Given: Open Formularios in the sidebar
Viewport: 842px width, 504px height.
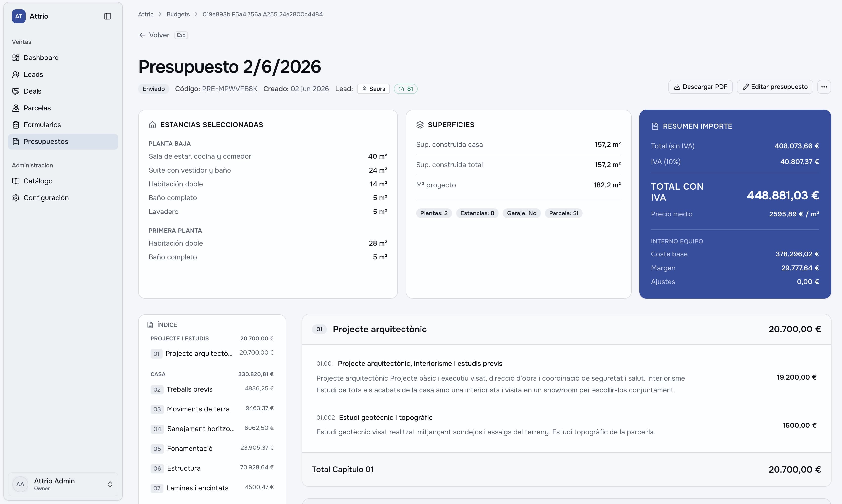Looking at the screenshot, I should 63,125.
